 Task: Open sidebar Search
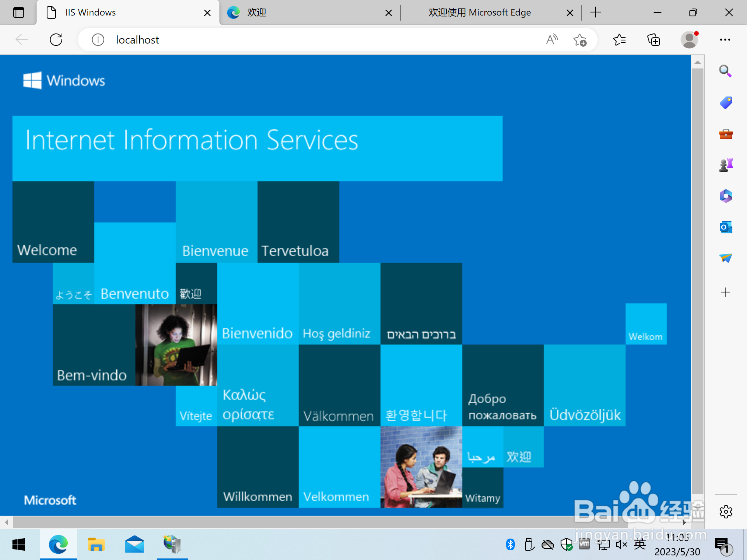[726, 71]
